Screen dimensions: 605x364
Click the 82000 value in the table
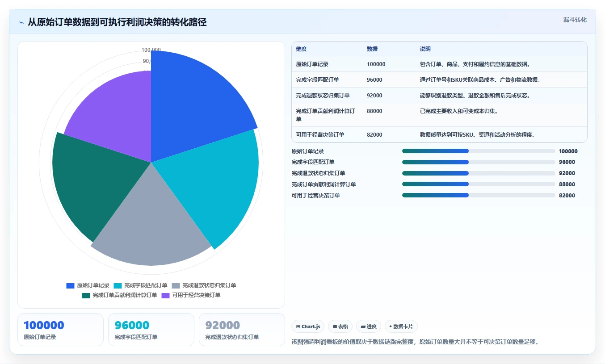tap(374, 134)
